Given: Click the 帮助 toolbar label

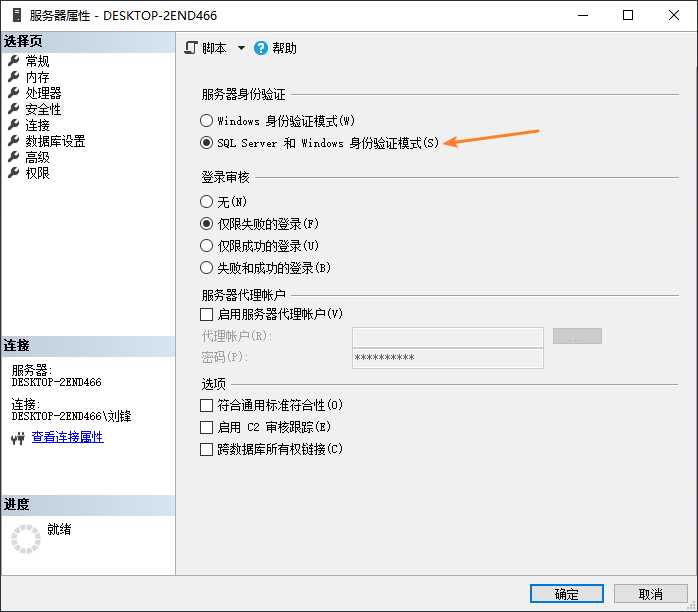Looking at the screenshot, I should 284,48.
